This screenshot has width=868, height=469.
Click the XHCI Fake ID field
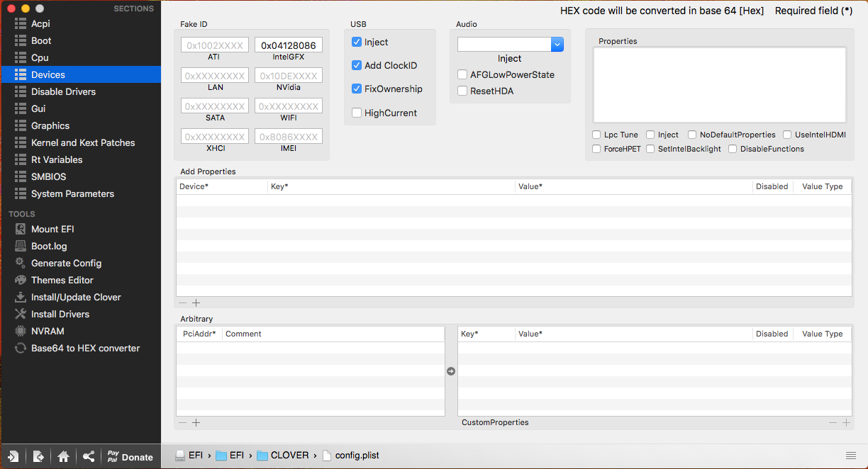[x=214, y=136]
